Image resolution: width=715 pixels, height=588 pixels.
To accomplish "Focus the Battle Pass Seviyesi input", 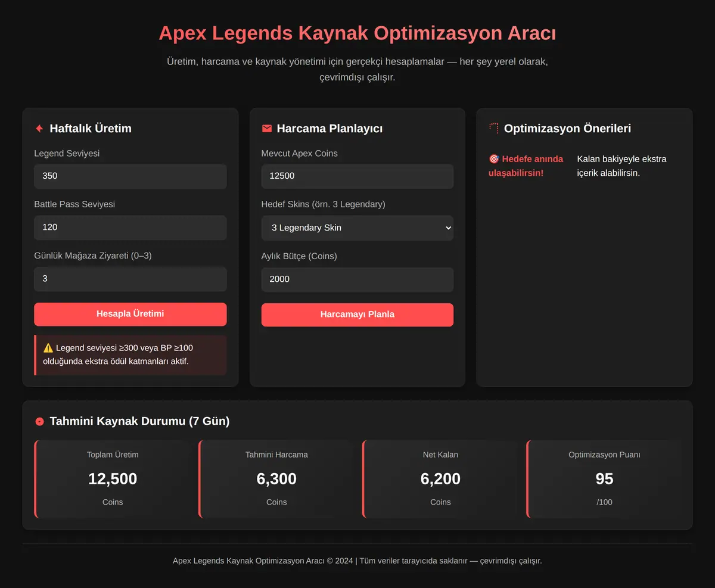I will point(130,228).
